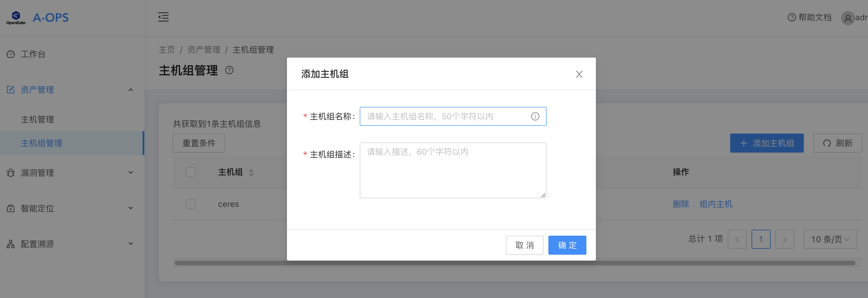The height and width of the screenshot is (298, 868).
Task: Open the 10 条/页 page size dropdown
Action: [830, 239]
